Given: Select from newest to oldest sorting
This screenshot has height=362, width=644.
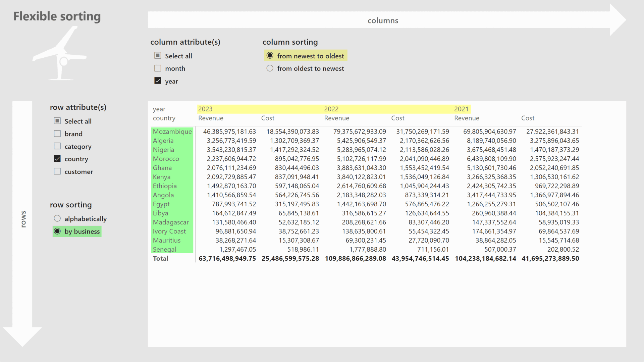Looking at the screenshot, I should (270, 55).
